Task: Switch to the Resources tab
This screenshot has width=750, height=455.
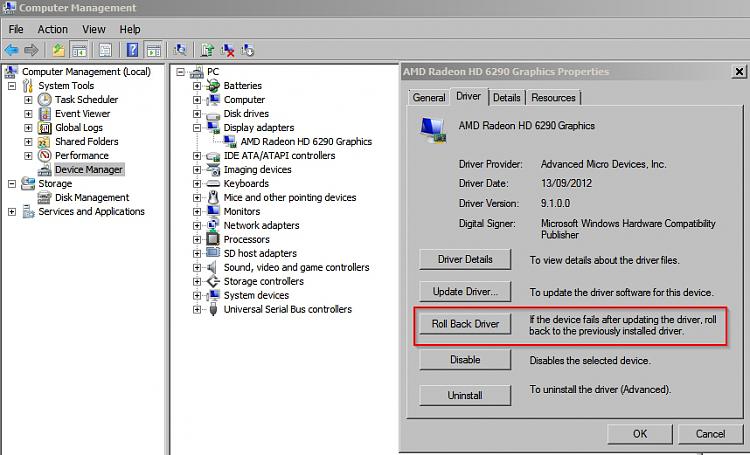Action: pyautogui.click(x=553, y=98)
